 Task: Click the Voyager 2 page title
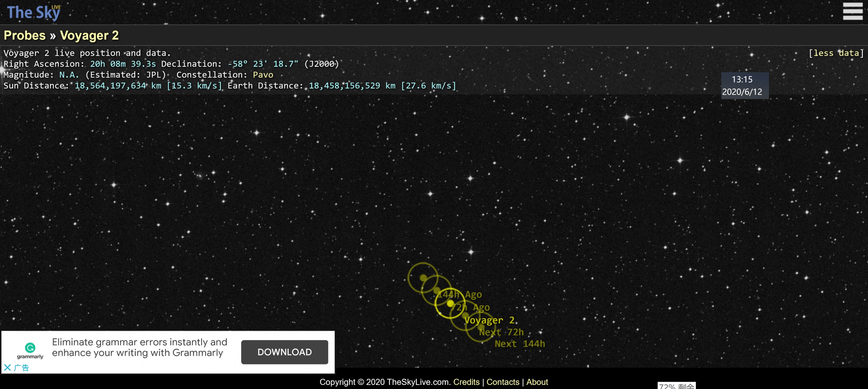click(89, 35)
